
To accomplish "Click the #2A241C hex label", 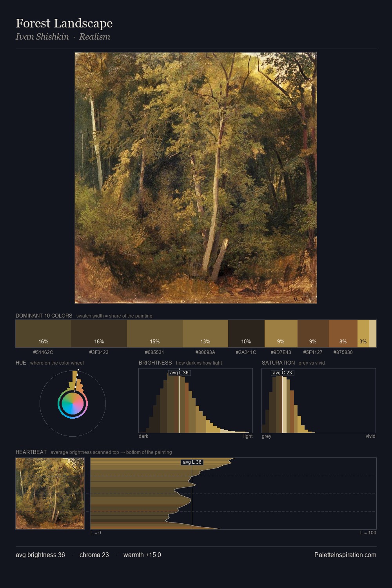I will (246, 352).
